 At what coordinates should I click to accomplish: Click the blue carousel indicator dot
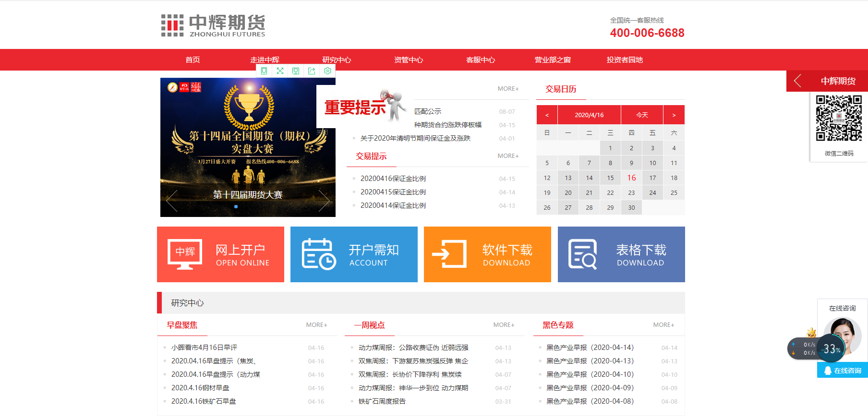tap(236, 207)
